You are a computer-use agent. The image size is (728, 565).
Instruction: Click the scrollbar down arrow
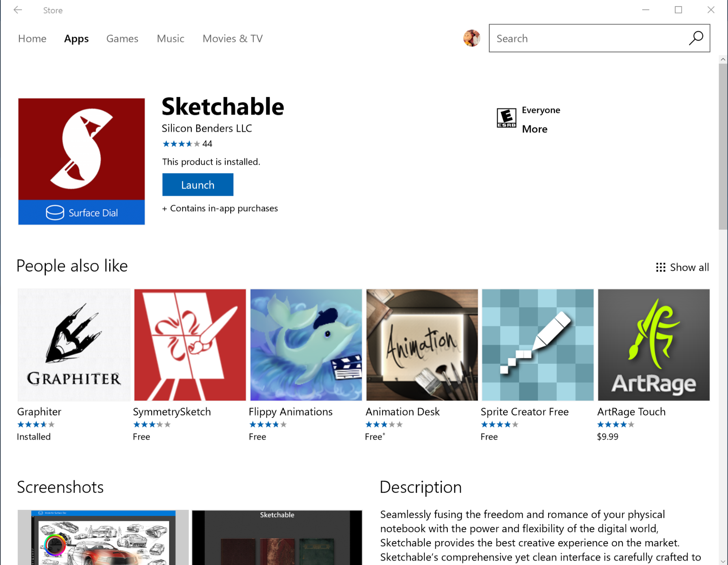(x=723, y=561)
